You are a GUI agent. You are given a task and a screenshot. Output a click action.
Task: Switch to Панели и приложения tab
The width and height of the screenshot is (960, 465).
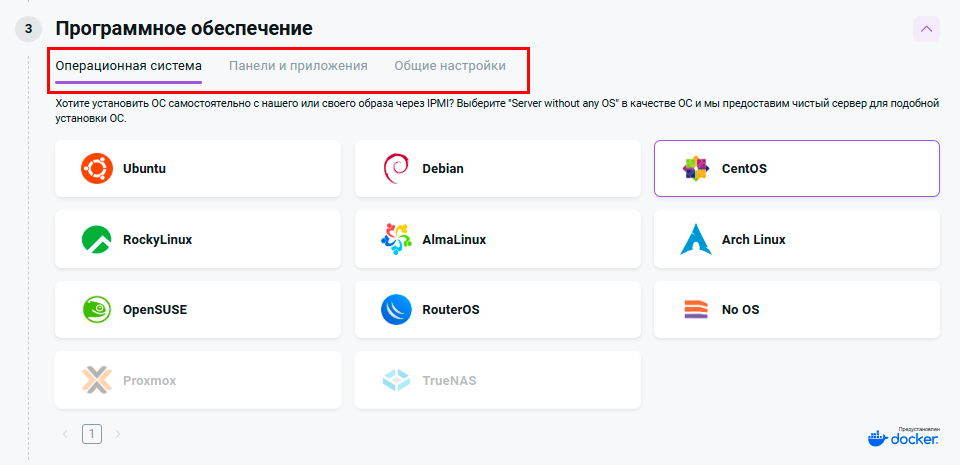(298, 66)
